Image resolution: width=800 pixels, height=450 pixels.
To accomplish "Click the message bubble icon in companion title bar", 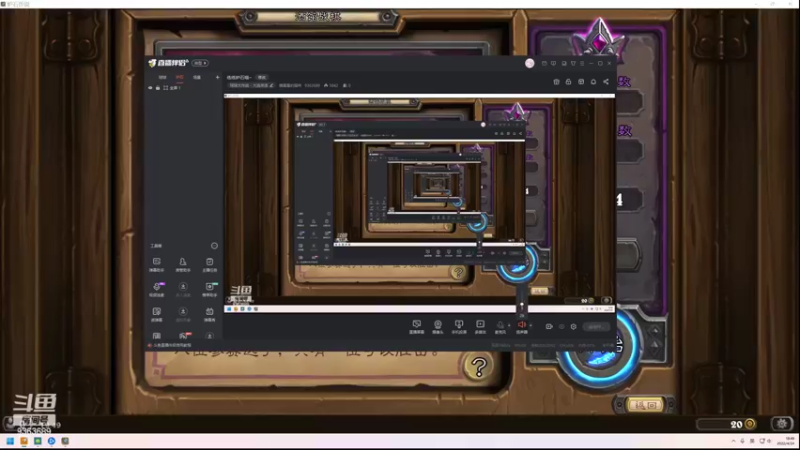I will click(x=554, y=63).
